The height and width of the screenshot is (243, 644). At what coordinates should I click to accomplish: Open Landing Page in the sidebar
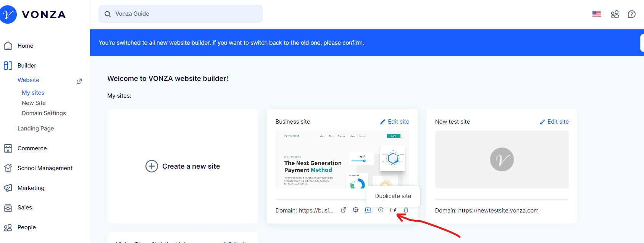click(x=36, y=129)
